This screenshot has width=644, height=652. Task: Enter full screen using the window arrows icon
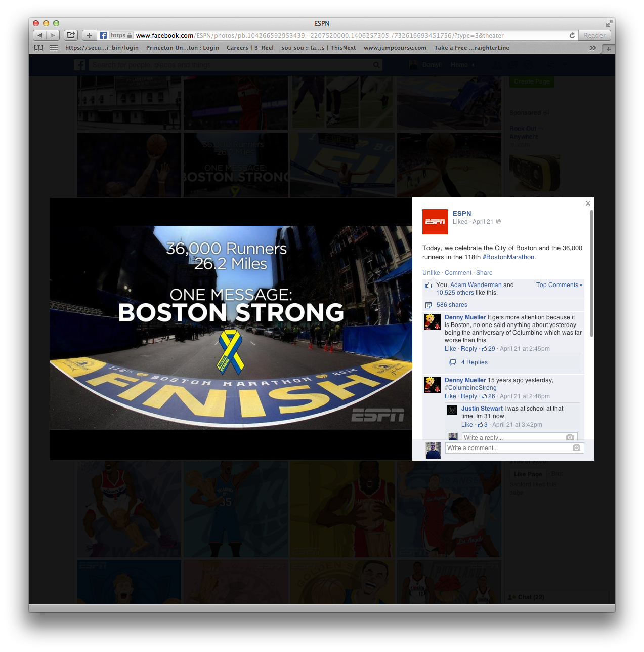click(x=609, y=23)
